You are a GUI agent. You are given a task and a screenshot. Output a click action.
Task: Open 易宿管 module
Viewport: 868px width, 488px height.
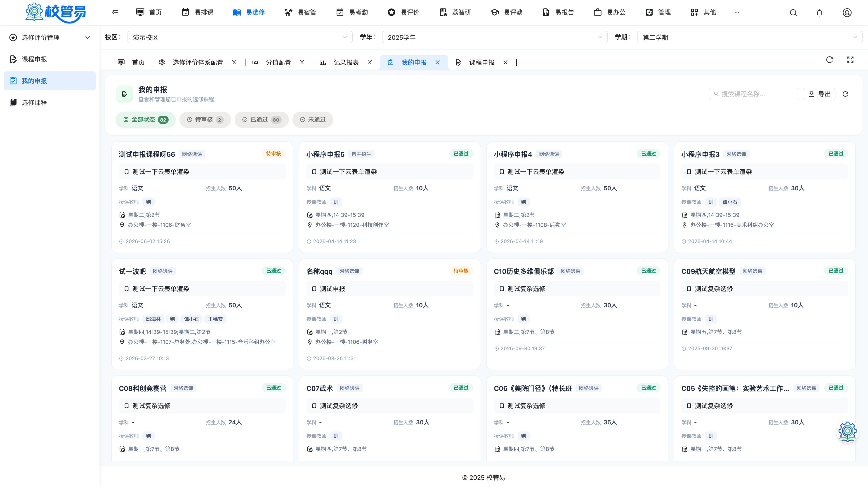(301, 12)
